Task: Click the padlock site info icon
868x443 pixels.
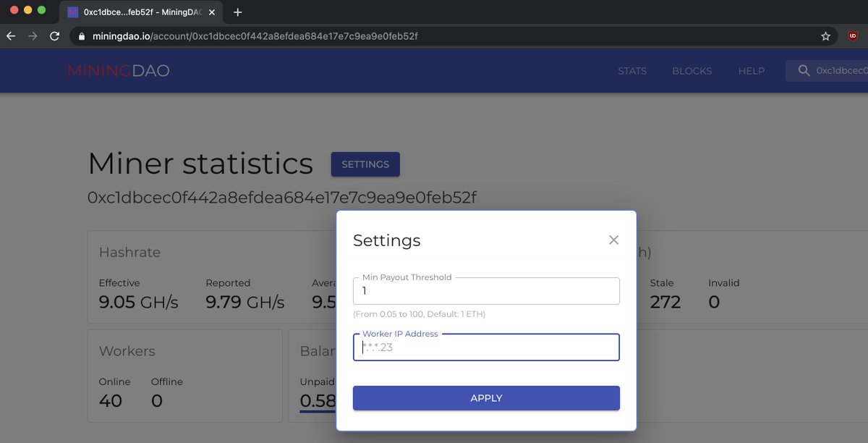Action: 82,36
